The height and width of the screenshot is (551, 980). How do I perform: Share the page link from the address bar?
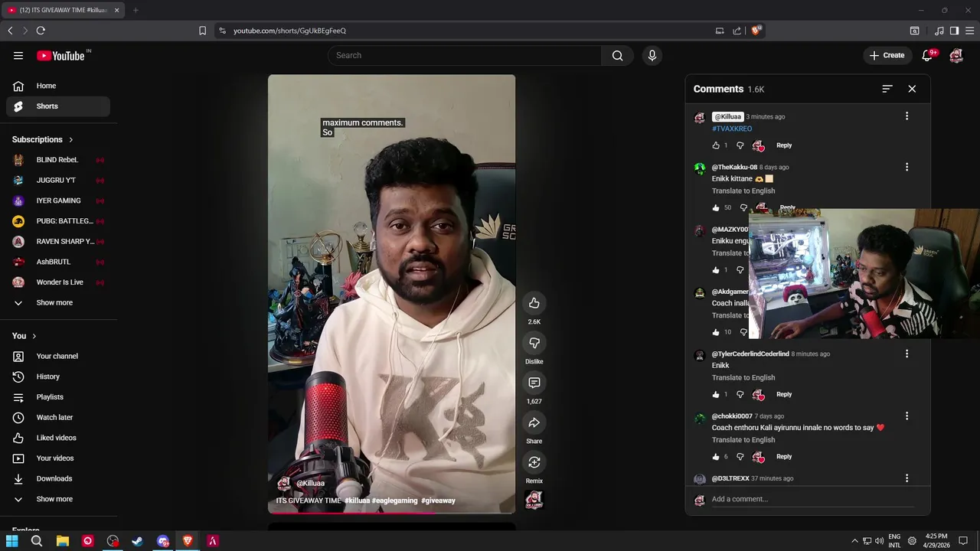(x=737, y=31)
